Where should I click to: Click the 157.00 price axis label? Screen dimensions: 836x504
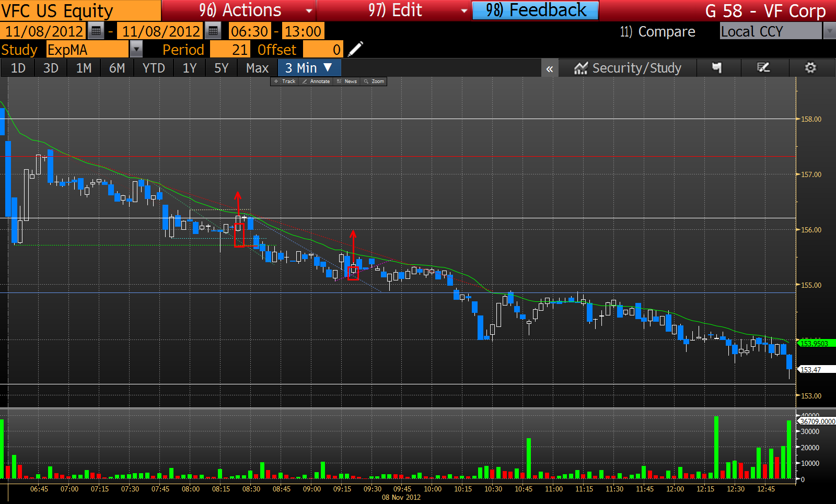pyautogui.click(x=811, y=174)
